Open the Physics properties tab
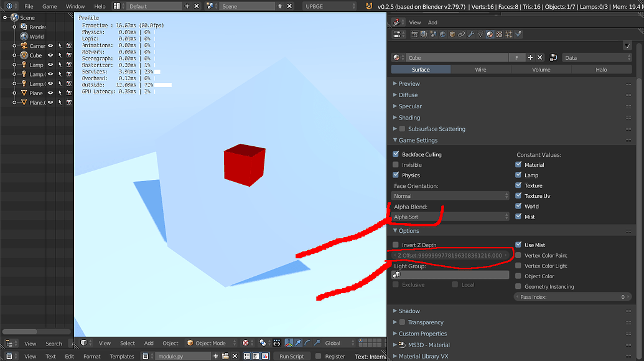The image size is (644, 361). 518,34
